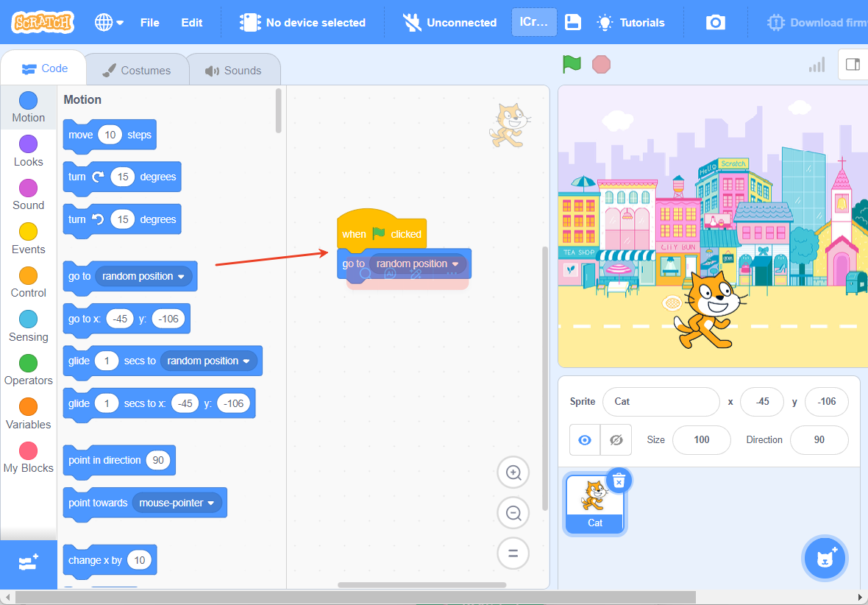Click No device selected
The height and width of the screenshot is (605, 868).
click(302, 23)
